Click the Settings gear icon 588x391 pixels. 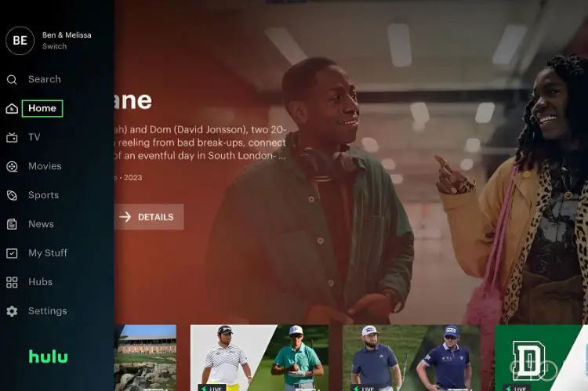(12, 311)
